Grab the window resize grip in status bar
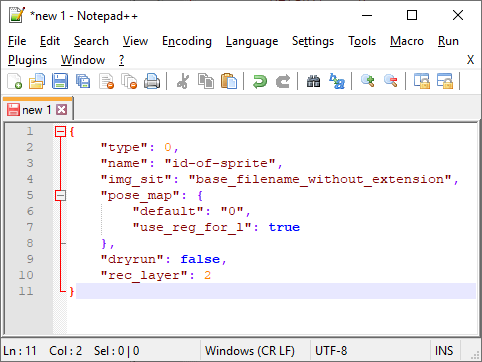Viewport: 482px width, 362px height. tap(475, 356)
